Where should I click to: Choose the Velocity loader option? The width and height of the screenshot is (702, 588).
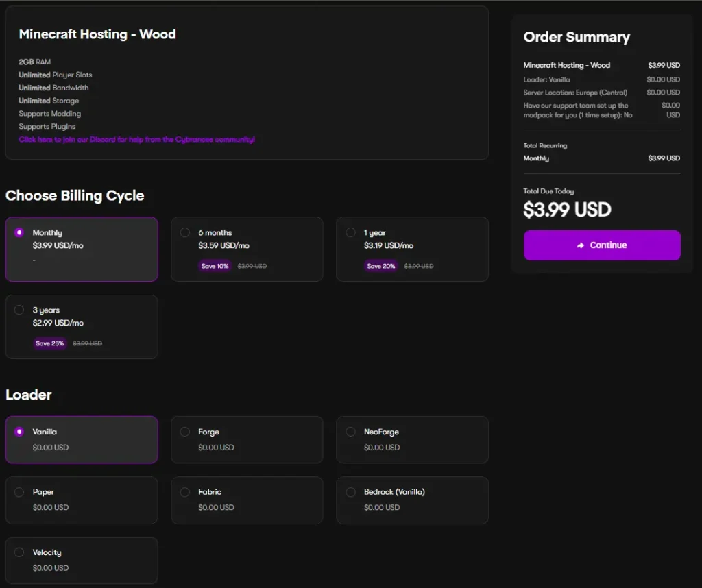pyautogui.click(x=19, y=552)
